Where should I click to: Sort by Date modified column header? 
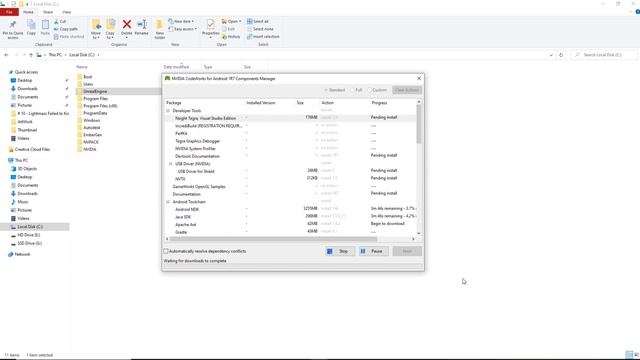click(x=176, y=67)
